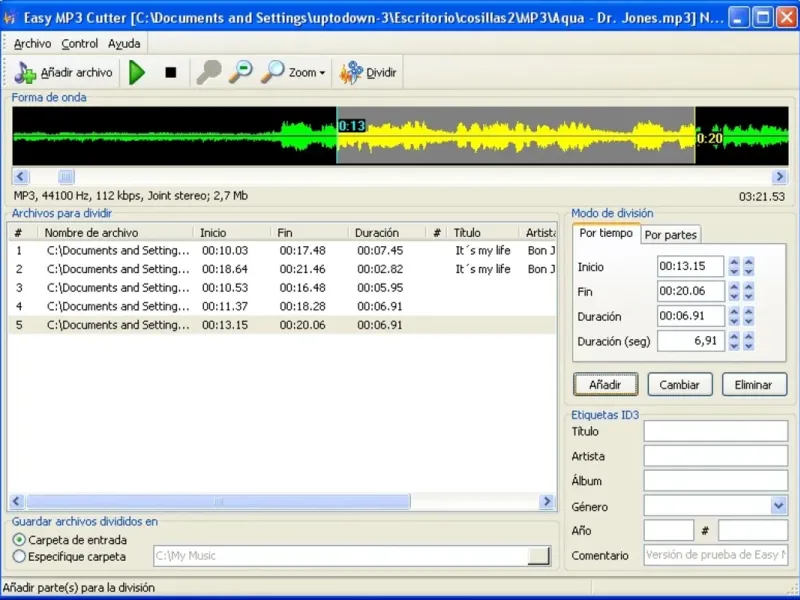This screenshot has height=600, width=800.
Task: Click the zoom out magnifier icon
Action: pos(241,72)
